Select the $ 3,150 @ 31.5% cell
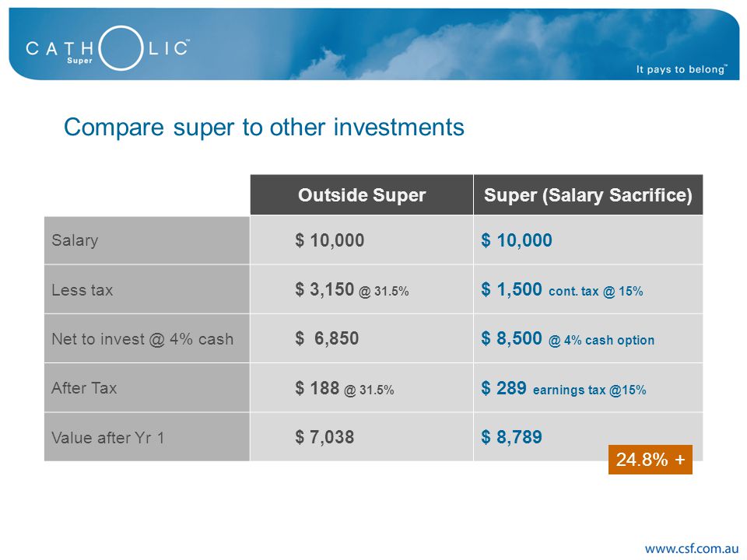 tap(352, 289)
